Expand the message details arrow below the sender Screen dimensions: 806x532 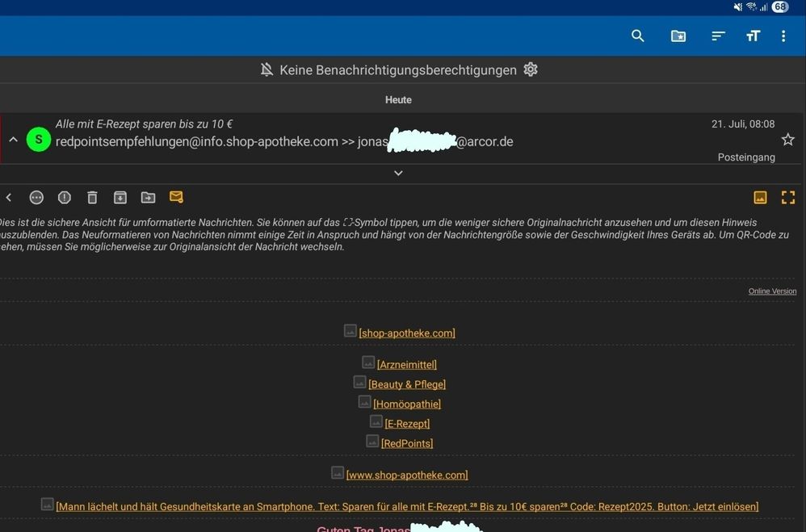398,173
